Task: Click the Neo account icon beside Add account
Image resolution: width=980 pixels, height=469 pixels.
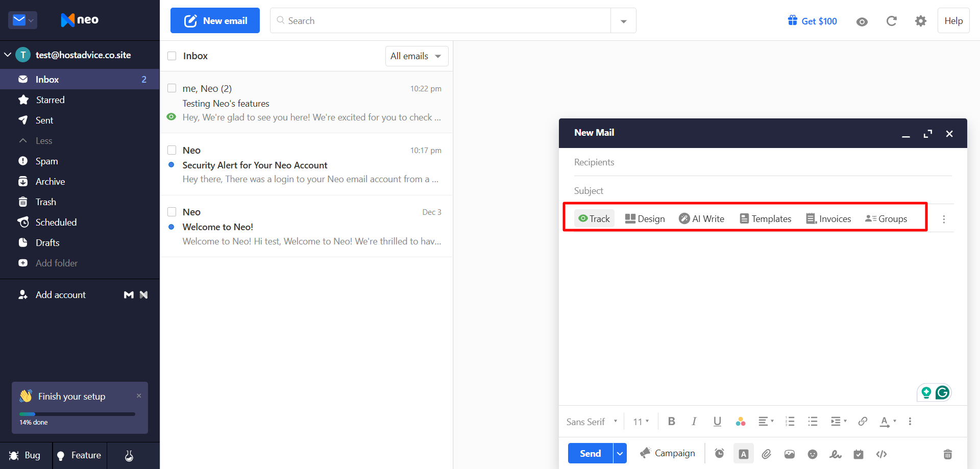Action: (x=144, y=294)
